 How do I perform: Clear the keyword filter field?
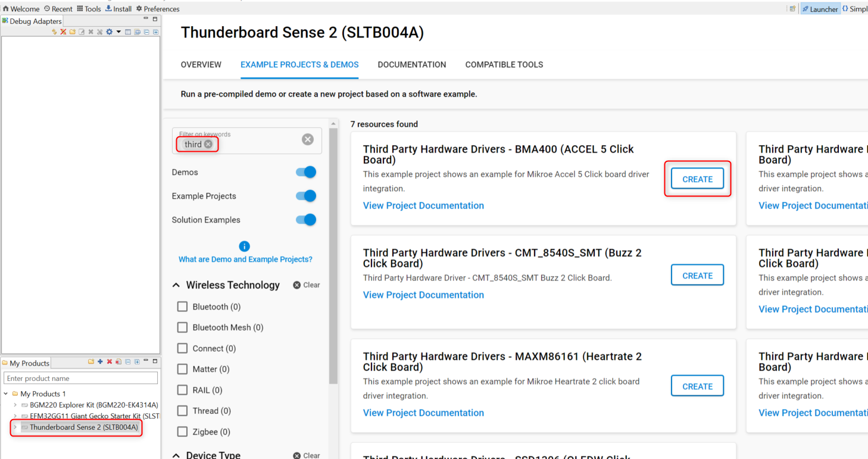(308, 139)
